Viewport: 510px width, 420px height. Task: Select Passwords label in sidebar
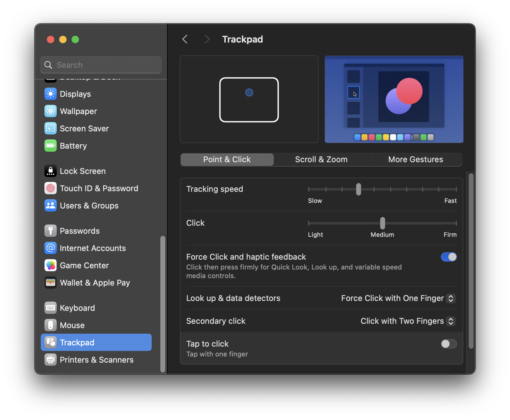pyautogui.click(x=80, y=231)
